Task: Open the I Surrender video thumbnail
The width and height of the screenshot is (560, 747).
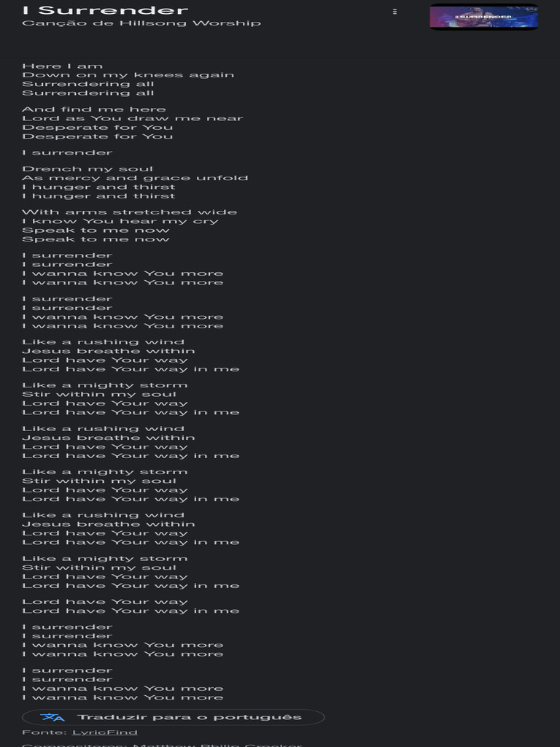Action: [x=484, y=17]
